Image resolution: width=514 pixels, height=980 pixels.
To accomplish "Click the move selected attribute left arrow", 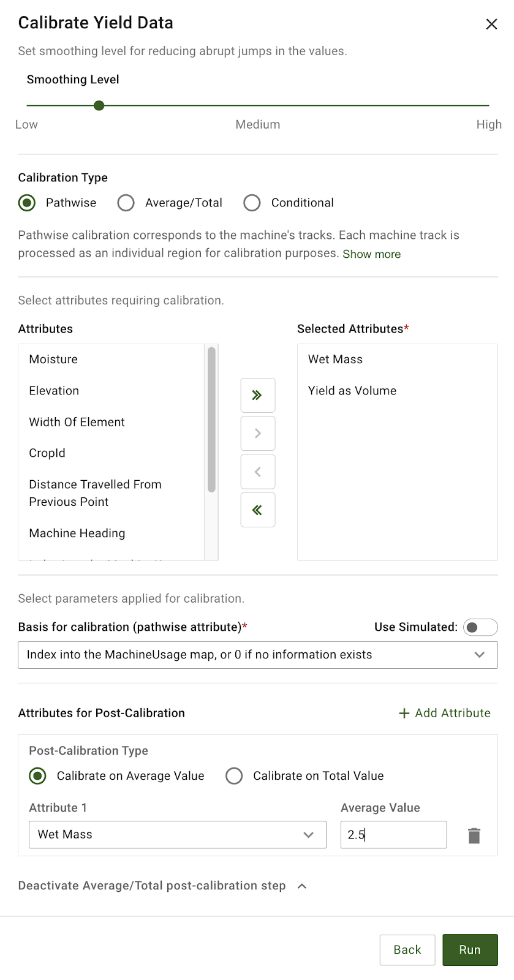I will click(257, 472).
